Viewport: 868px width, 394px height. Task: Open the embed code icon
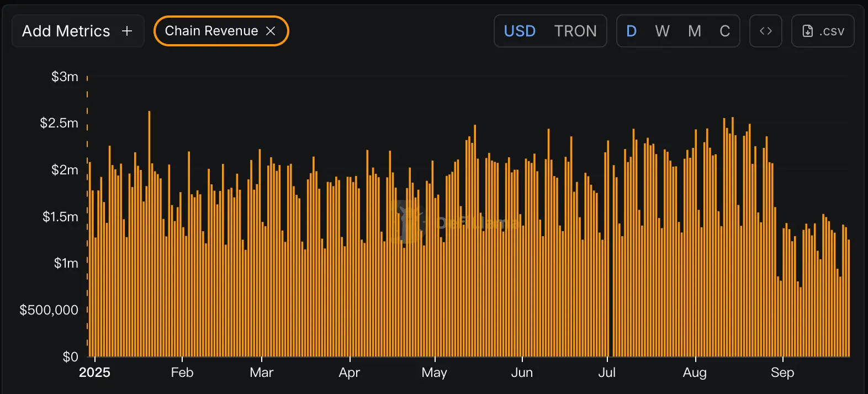coord(766,31)
